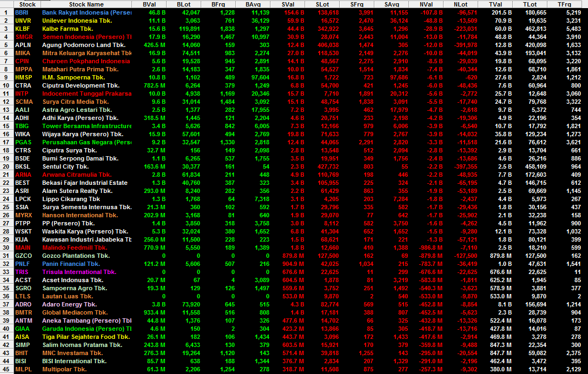Click the NLot column header

pos(460,4)
